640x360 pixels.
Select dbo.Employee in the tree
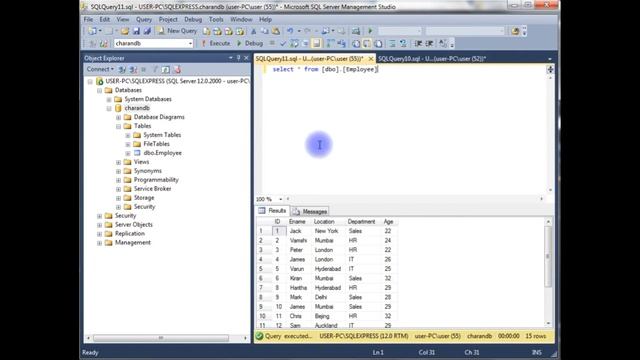pos(162,153)
